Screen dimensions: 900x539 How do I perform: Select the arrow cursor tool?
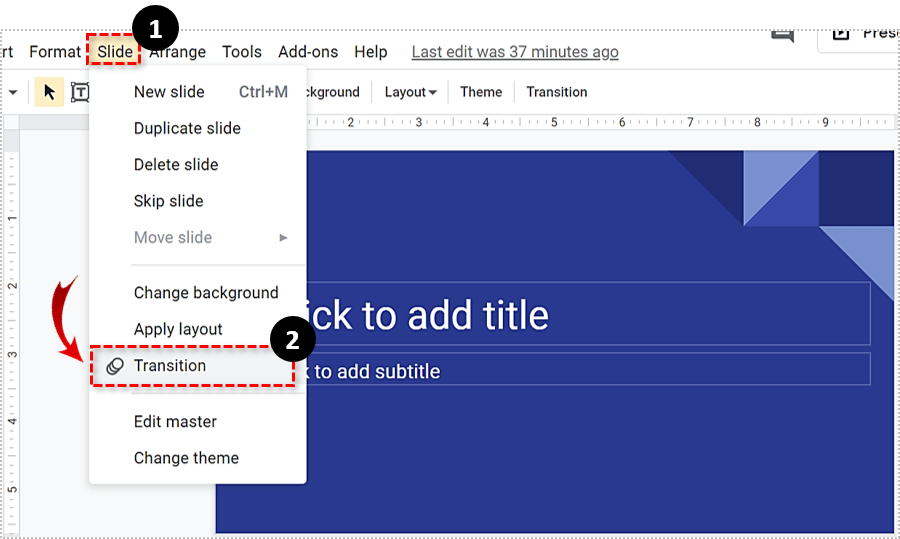(x=49, y=92)
